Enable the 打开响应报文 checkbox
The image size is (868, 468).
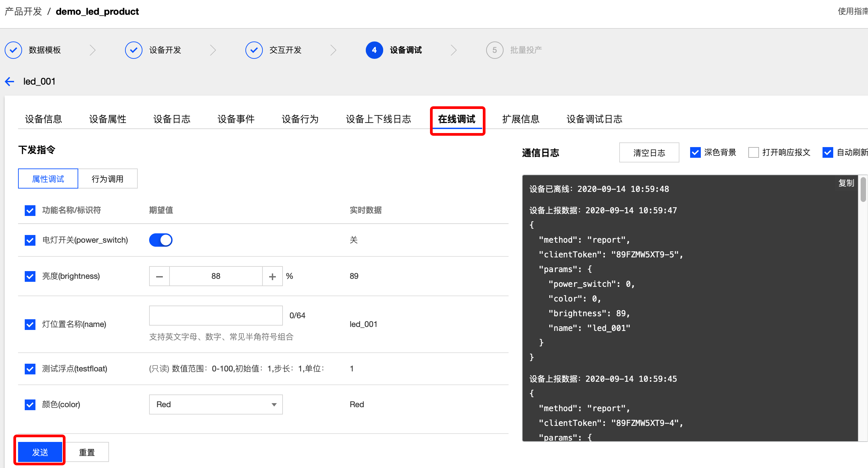[753, 152]
